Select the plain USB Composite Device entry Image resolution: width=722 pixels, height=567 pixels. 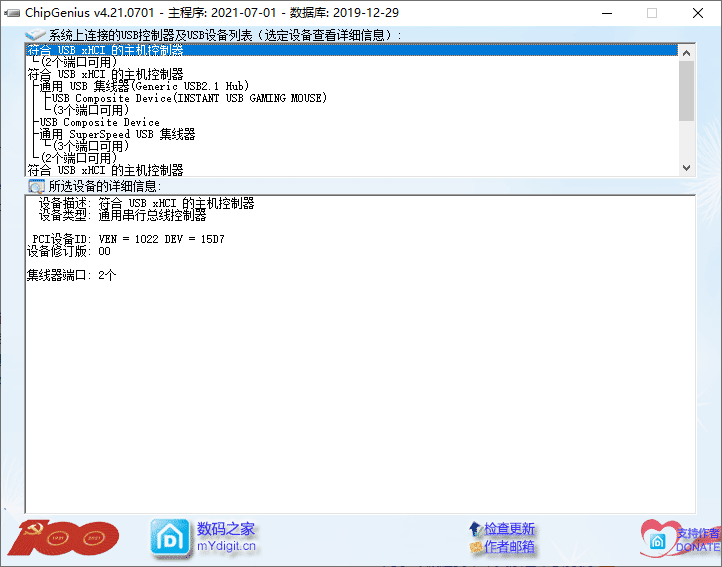pos(99,122)
